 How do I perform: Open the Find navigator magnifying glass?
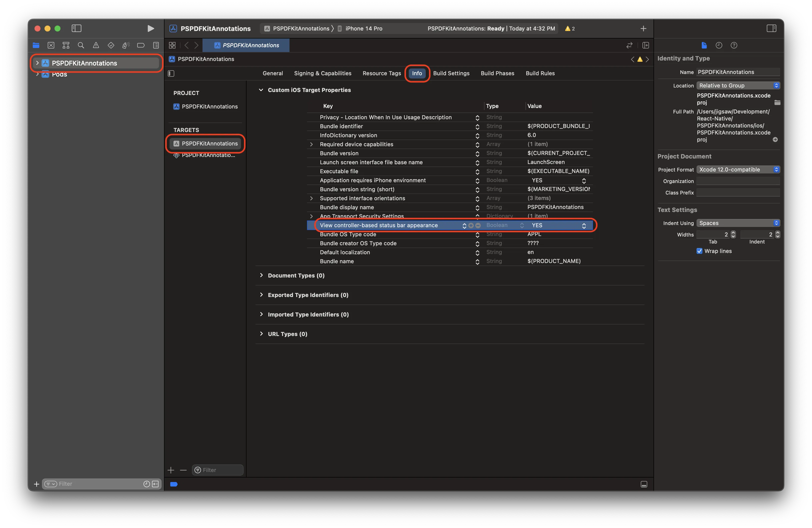pos(81,45)
